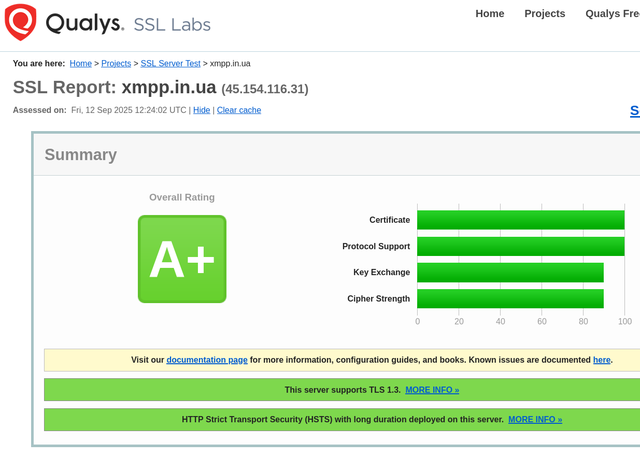Open the Home navigation item
The width and height of the screenshot is (640, 457).
(489, 14)
